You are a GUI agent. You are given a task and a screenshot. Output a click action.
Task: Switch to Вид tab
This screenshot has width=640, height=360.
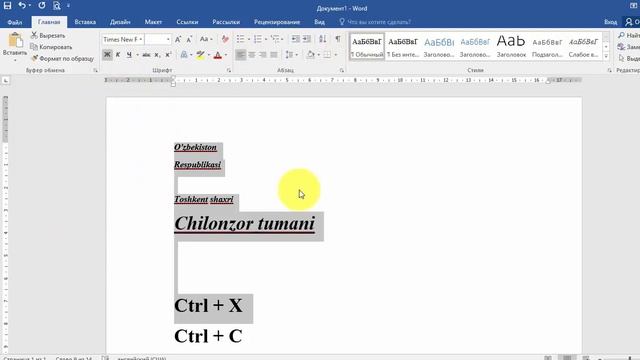[320, 22]
